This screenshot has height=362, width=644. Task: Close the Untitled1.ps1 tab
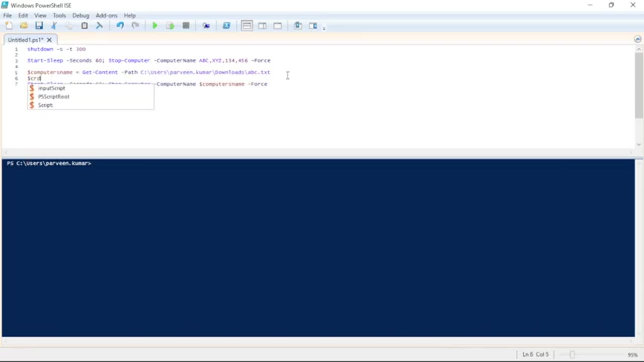(x=49, y=40)
